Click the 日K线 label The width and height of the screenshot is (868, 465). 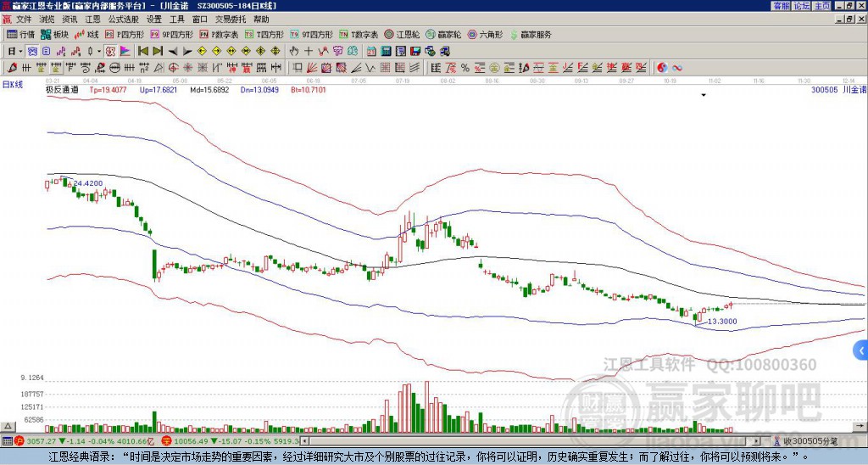coord(12,84)
